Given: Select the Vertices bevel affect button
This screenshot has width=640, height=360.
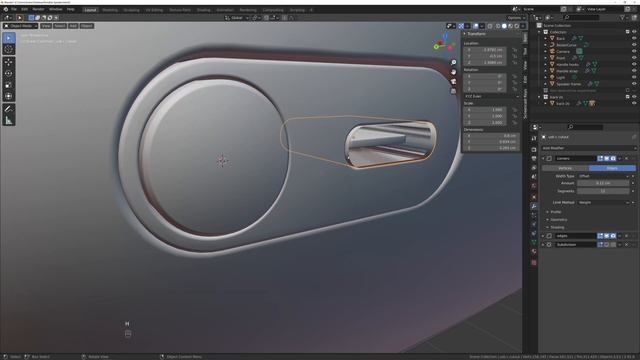Looking at the screenshot, I should pos(565,168).
